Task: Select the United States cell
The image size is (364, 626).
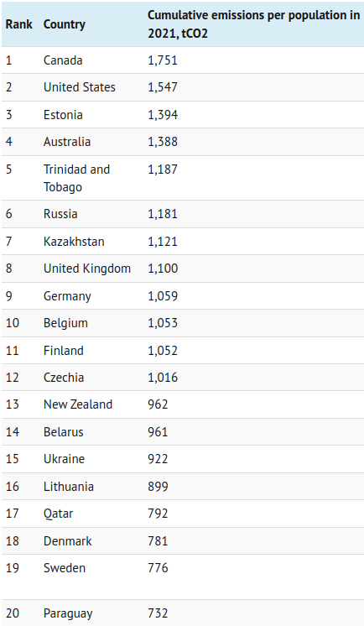Action: pyautogui.click(x=80, y=87)
